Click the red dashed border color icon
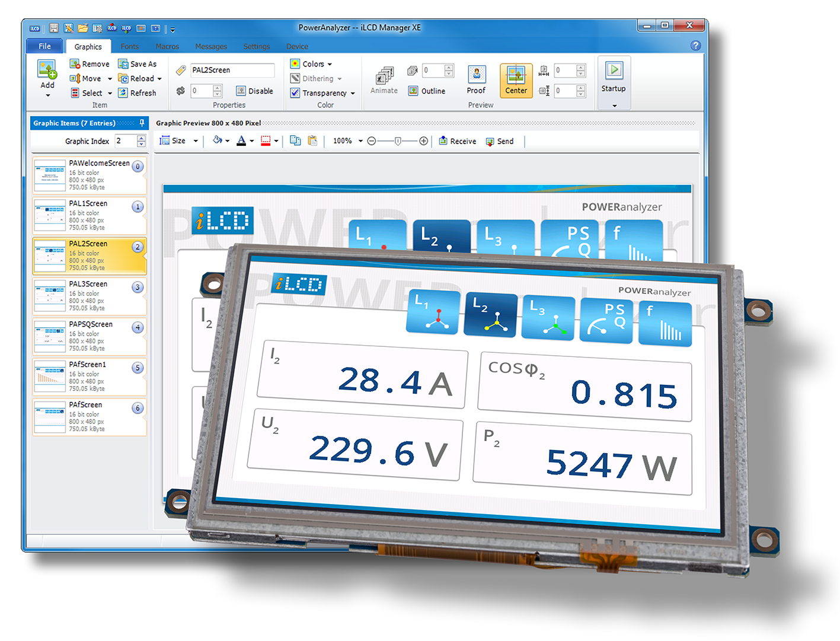Viewport: 840px width, 641px height. coord(266,141)
